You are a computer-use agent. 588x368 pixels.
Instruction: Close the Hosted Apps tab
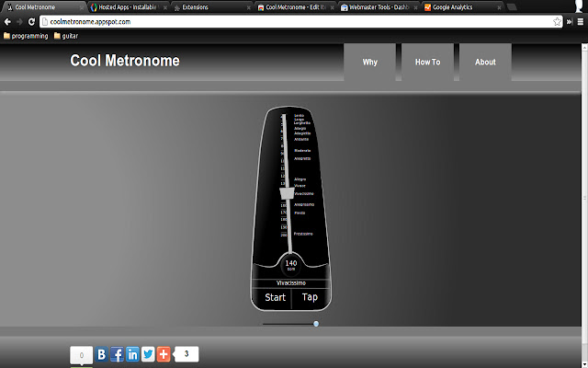coord(165,7)
